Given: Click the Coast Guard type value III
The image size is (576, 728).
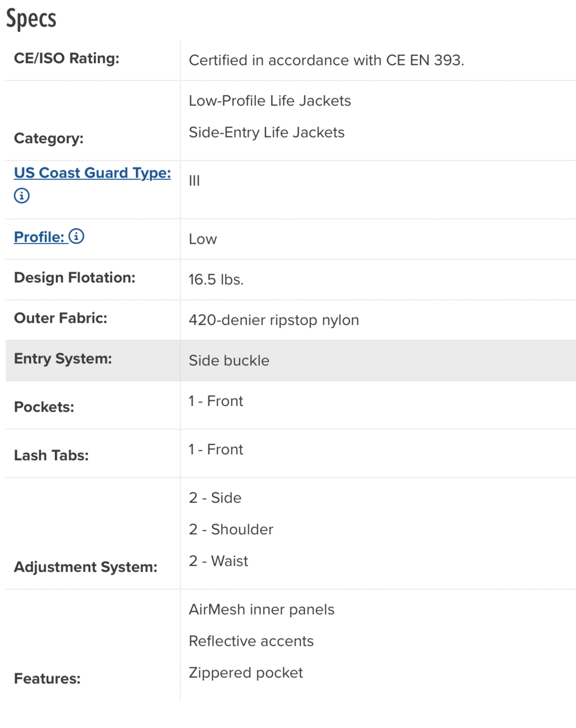Looking at the screenshot, I should [195, 181].
